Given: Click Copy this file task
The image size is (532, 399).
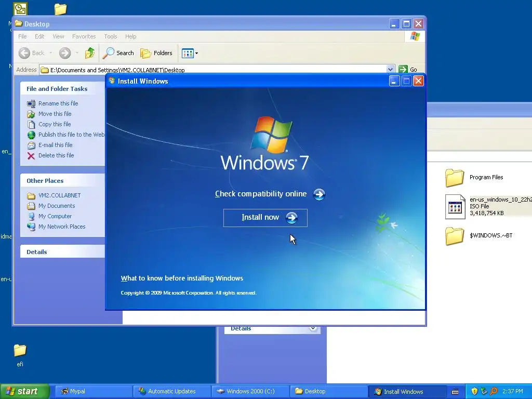Looking at the screenshot, I should (x=55, y=124).
